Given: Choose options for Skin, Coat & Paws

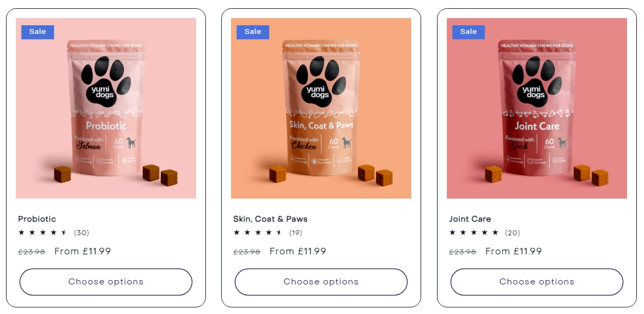Looking at the screenshot, I should click(x=321, y=282).
